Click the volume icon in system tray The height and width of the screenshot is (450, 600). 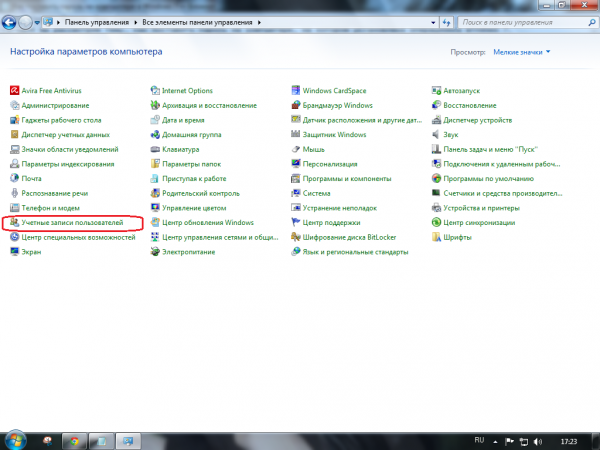coord(537,442)
